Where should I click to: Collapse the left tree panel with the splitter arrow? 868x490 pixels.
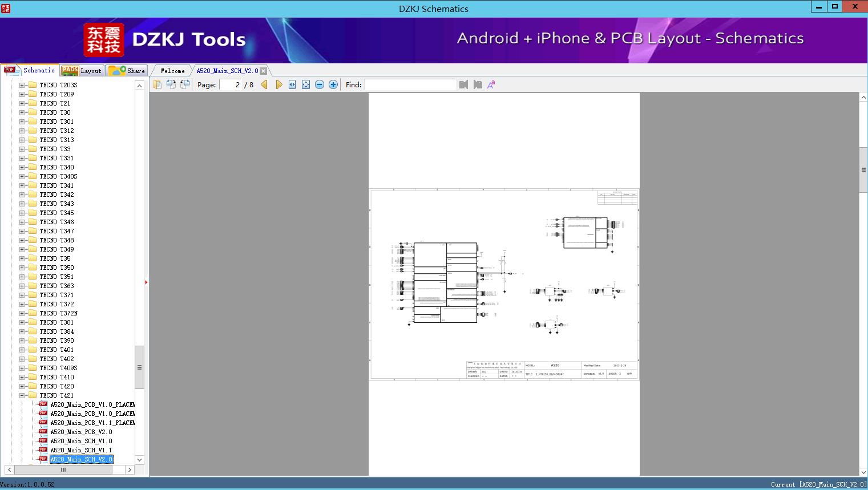click(x=146, y=282)
